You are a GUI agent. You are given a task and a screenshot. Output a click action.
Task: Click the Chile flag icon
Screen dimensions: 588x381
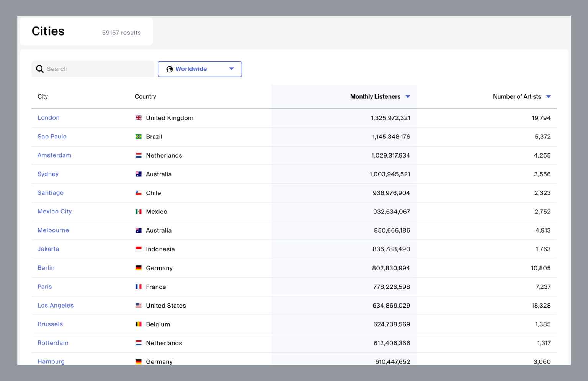[x=139, y=193]
